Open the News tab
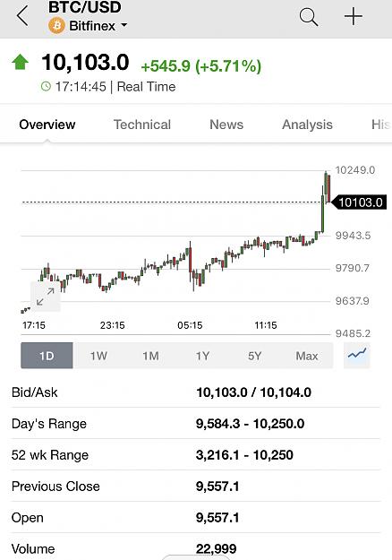The height and width of the screenshot is (560, 392). click(226, 125)
